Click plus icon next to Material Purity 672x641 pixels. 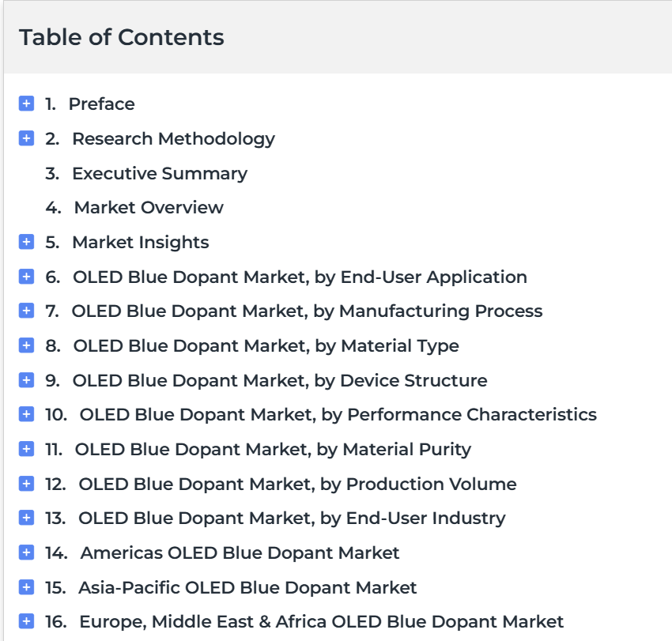point(26,449)
